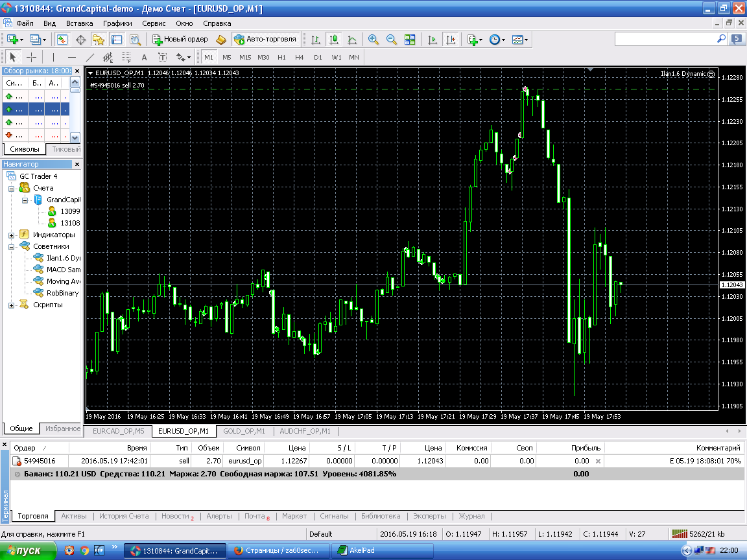Open the Windows пуск start button
747x560 pixels.
pyautogui.click(x=28, y=551)
